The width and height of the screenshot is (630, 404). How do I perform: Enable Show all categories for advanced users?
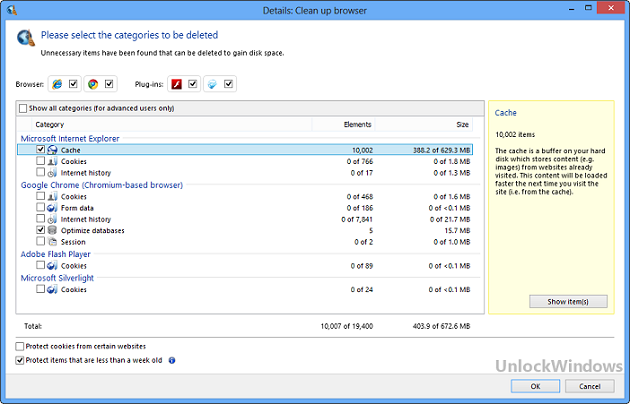point(23,108)
